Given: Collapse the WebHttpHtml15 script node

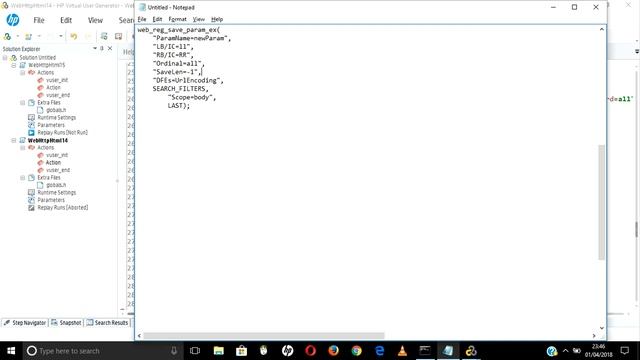Looking at the screenshot, I should (x=13, y=65).
